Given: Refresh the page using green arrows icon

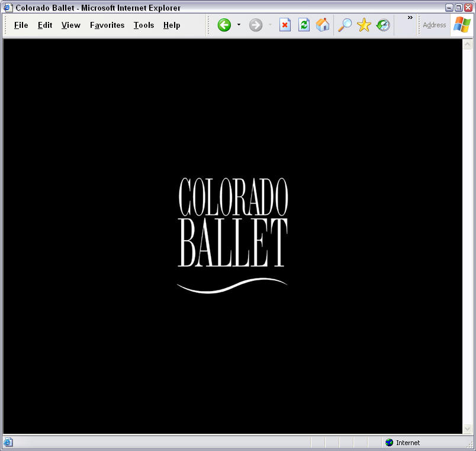Looking at the screenshot, I should tap(304, 25).
